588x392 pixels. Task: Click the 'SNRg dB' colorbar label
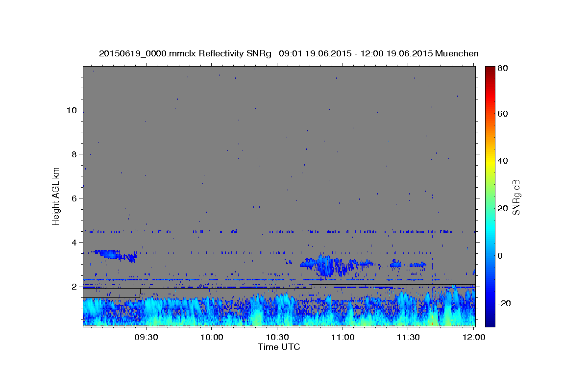click(x=516, y=197)
